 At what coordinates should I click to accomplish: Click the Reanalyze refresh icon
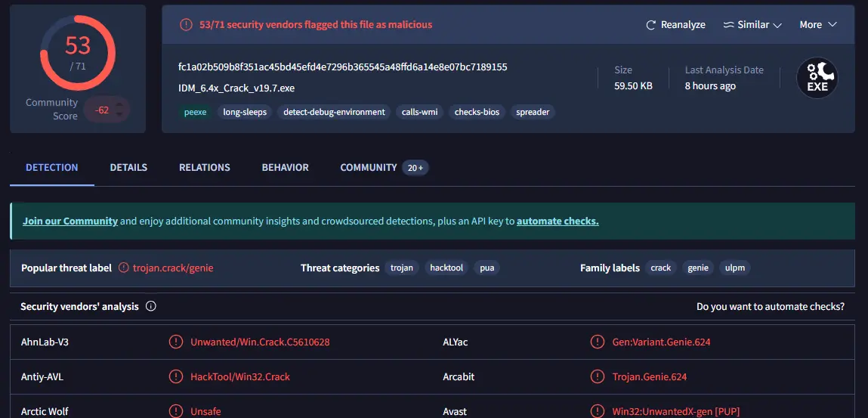coord(651,25)
